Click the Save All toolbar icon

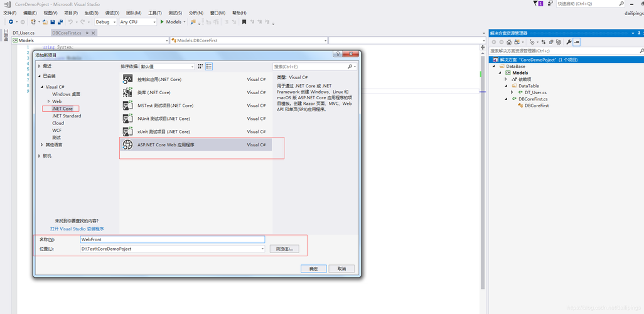[60, 22]
